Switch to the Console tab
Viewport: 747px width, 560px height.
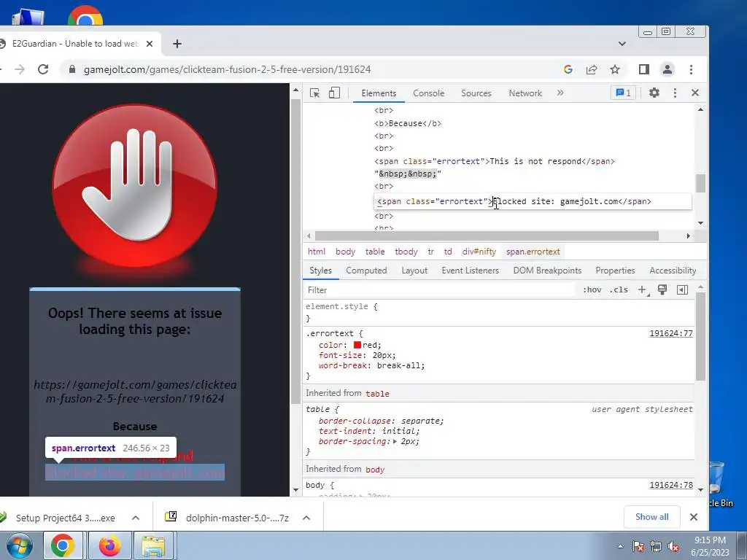pos(429,93)
